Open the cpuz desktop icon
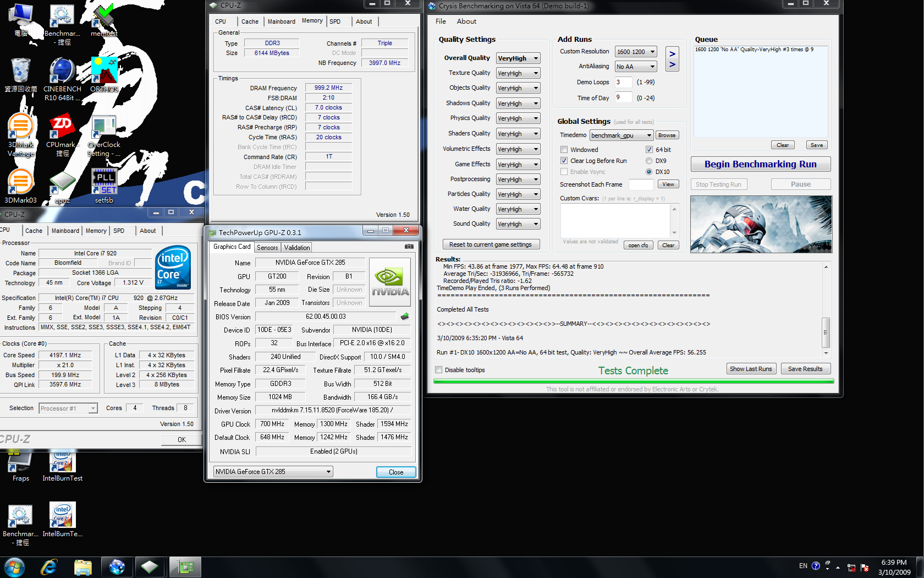Viewport: 924px width, 578px height. [62, 187]
